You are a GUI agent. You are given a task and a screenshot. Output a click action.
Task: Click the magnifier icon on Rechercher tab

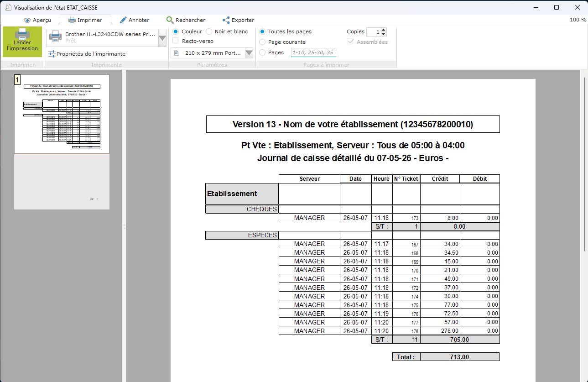pyautogui.click(x=170, y=20)
